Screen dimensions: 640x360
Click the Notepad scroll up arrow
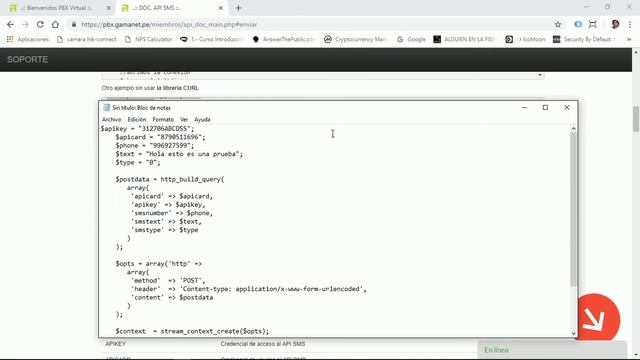click(x=573, y=129)
